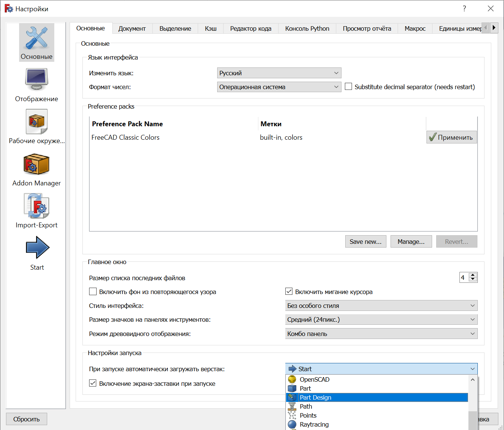The image size is (504, 430).
Task: Open the Addon Manager settings section
Action: (x=37, y=169)
